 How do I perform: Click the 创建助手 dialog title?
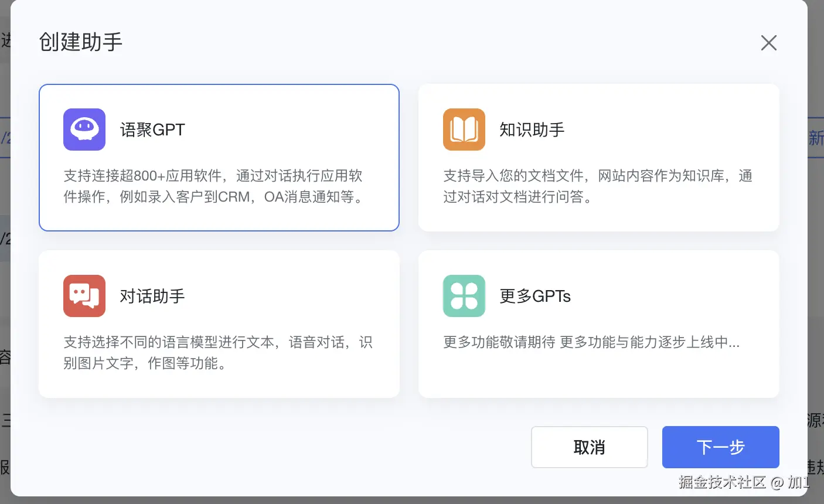click(80, 43)
